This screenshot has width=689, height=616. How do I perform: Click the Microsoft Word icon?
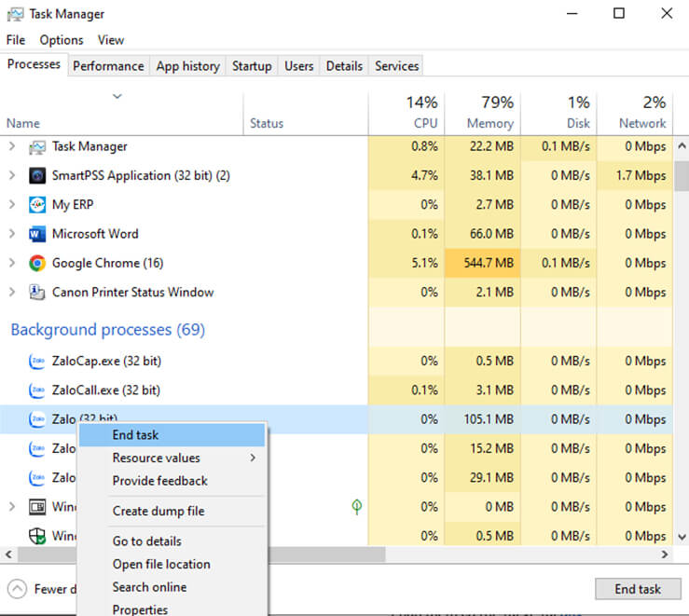tap(37, 234)
